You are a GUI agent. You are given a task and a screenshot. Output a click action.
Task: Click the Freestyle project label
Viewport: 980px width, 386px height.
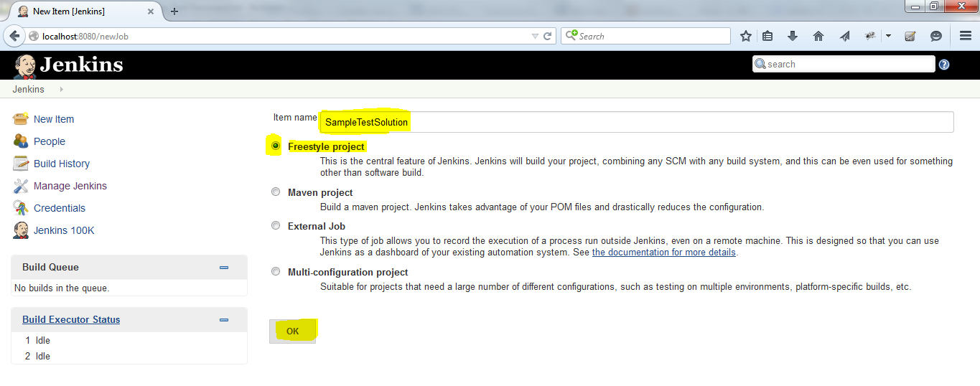326,146
